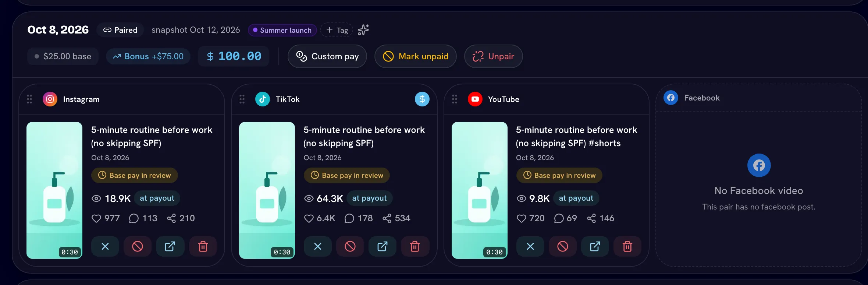The width and height of the screenshot is (868, 285).
Task: Click YouTube's Base pay in review badge
Action: click(x=559, y=175)
